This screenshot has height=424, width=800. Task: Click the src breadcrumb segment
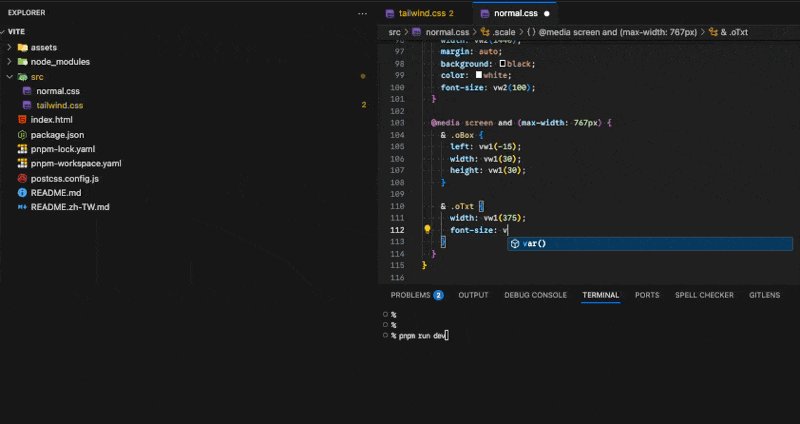click(x=394, y=32)
